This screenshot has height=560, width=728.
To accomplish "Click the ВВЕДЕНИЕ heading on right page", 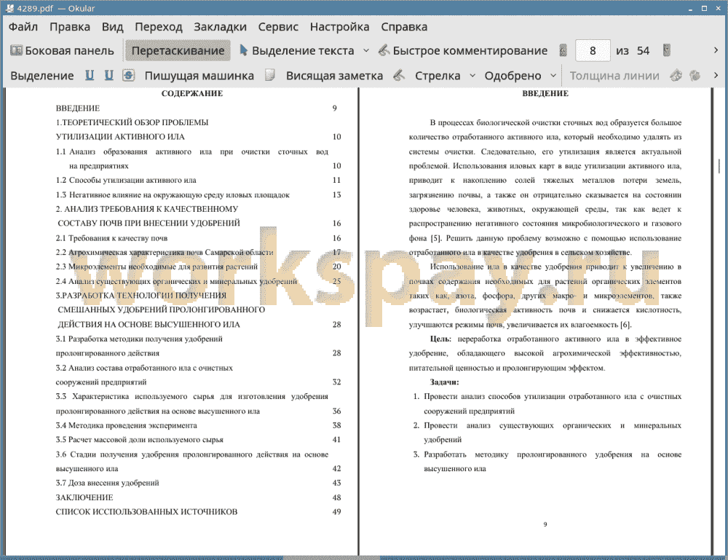I will coord(545,93).
